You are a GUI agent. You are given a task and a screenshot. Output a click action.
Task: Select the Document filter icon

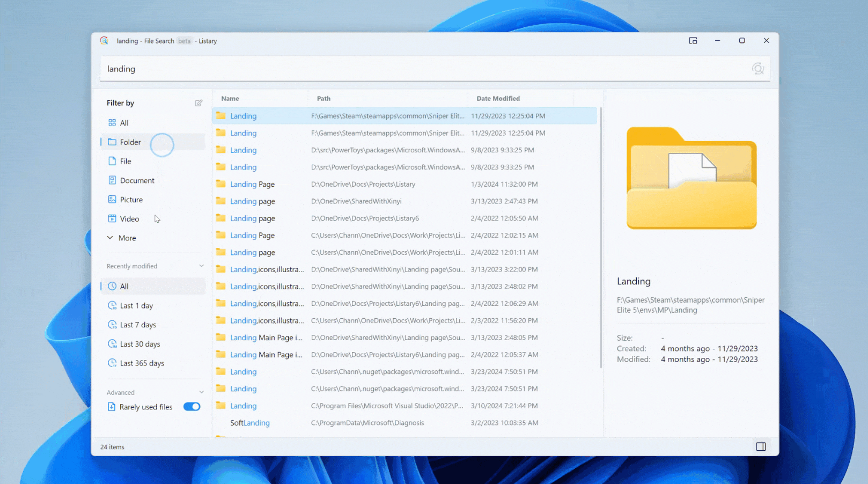point(112,180)
